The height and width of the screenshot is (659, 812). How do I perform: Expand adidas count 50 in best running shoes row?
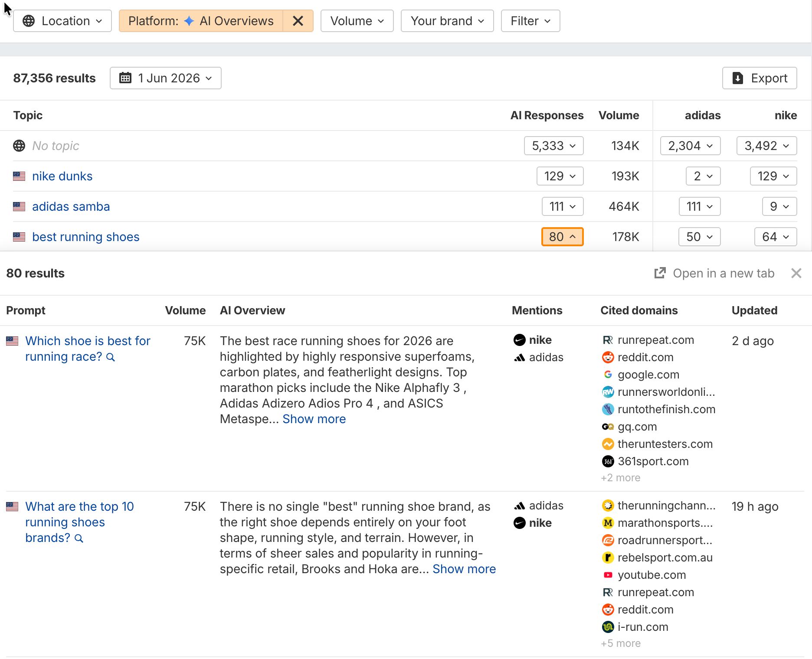click(700, 237)
